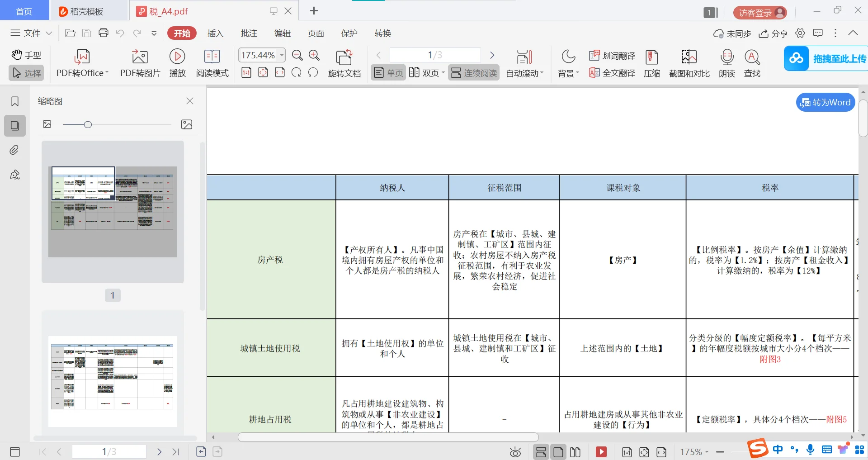Screen dimensions: 868x460
Task: Open the zoom level dropdown
Action: click(x=281, y=55)
